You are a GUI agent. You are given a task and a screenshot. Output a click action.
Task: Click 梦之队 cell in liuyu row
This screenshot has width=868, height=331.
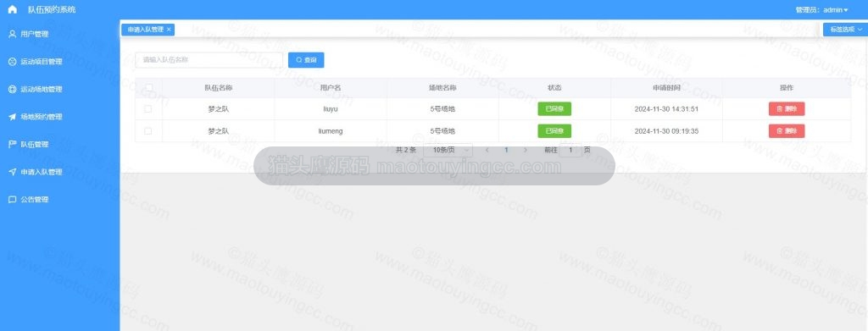point(218,109)
